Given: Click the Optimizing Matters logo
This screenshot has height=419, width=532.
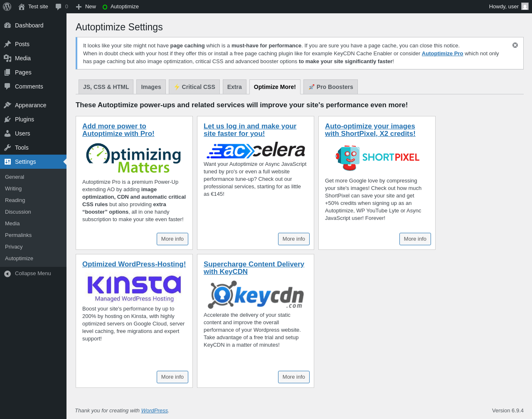Looking at the screenshot, I should [x=134, y=158].
